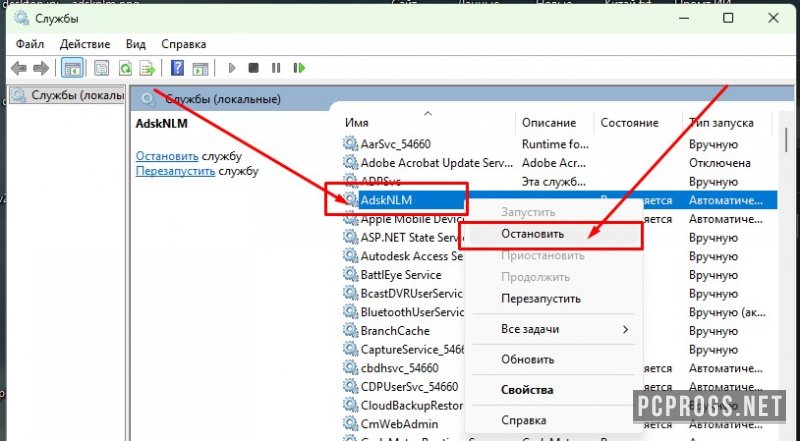
Task: Select the AarSvc_54660 service row
Action: click(559, 144)
